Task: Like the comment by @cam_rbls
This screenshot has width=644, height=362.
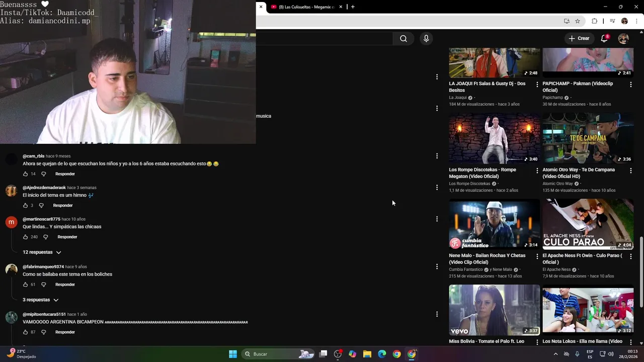Action: point(25,174)
